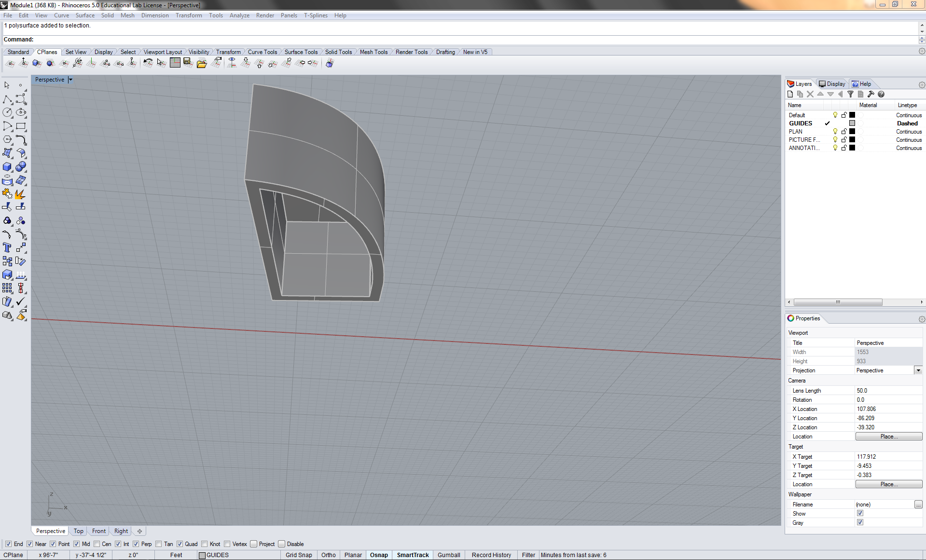Switch to the Right viewport tab
926x560 pixels.
[120, 531]
